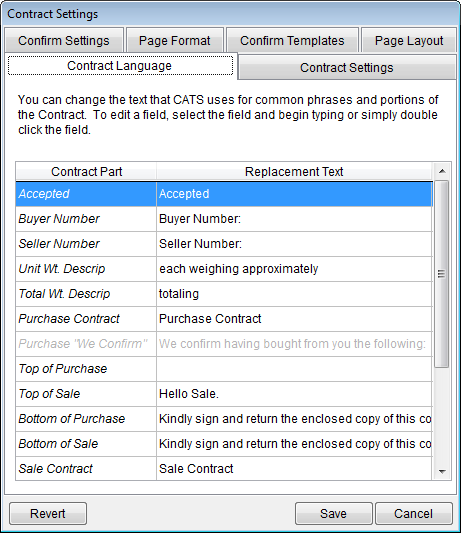Select the grayed Purchase "We Confirm" row

[86, 344]
